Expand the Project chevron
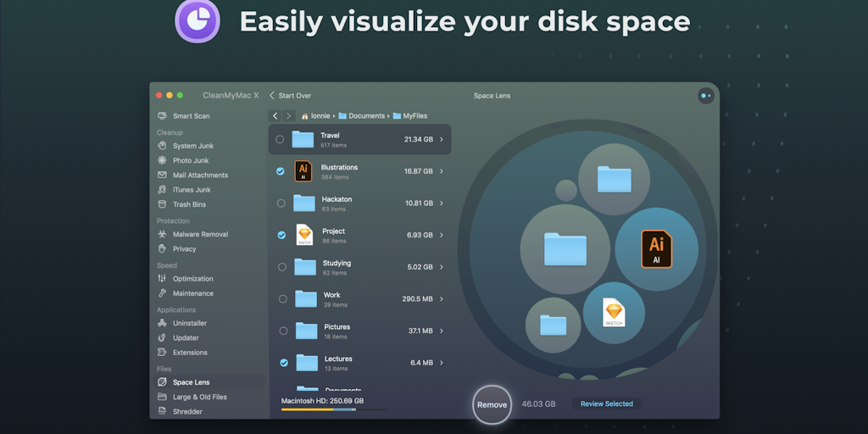The image size is (868, 434). click(x=441, y=236)
